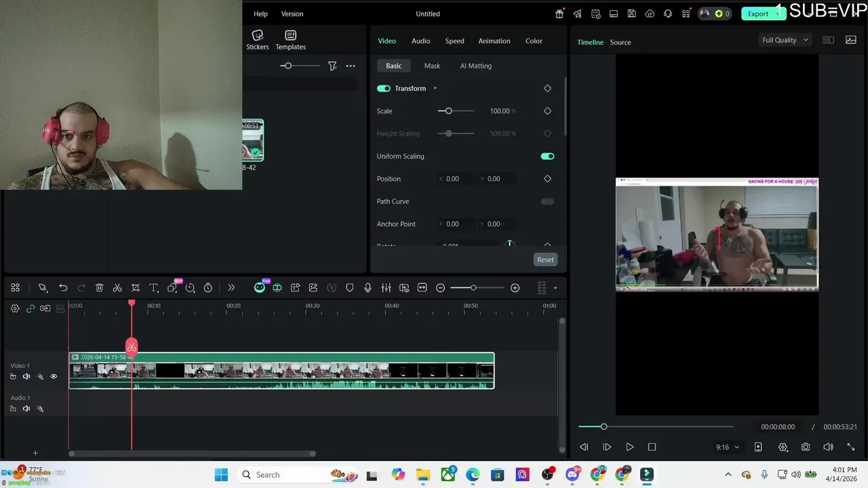Move the preview progress slider knob
The width and height of the screenshot is (868, 488).
point(604,426)
